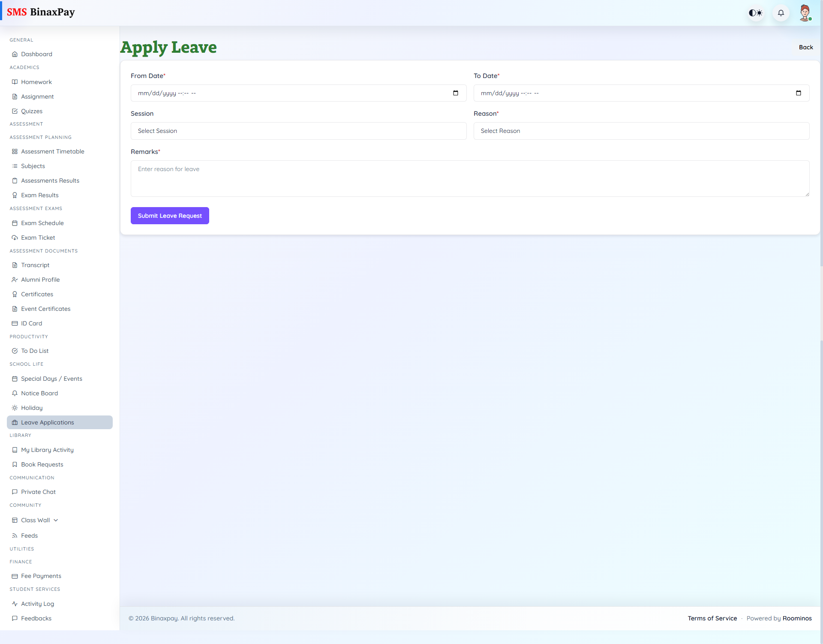Open the Private Chat icon

[15, 492]
